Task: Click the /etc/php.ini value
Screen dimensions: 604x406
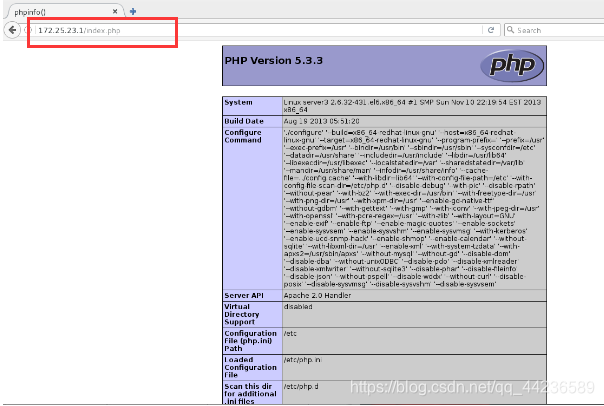Action: tap(302, 360)
